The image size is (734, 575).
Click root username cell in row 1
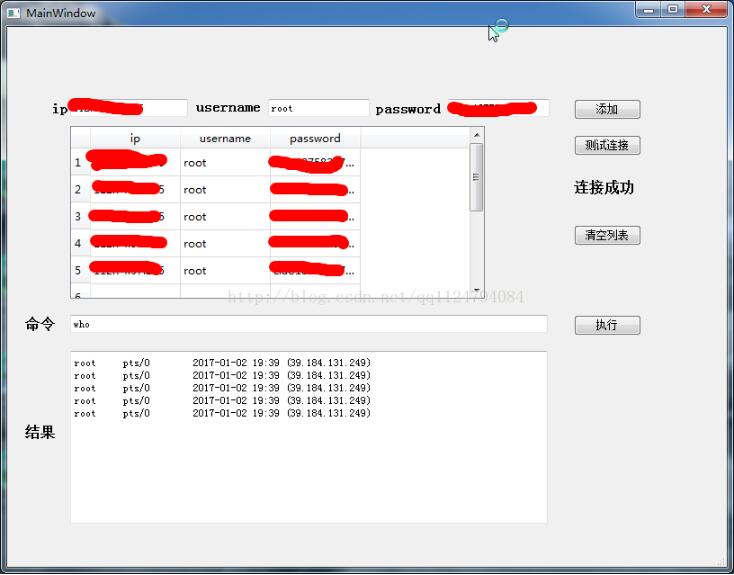click(225, 162)
